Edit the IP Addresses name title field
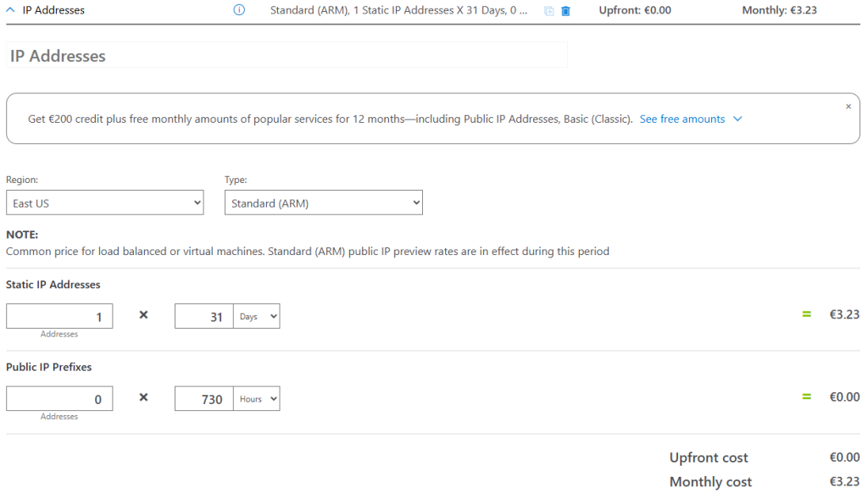The height and width of the screenshot is (499, 868). (287, 55)
